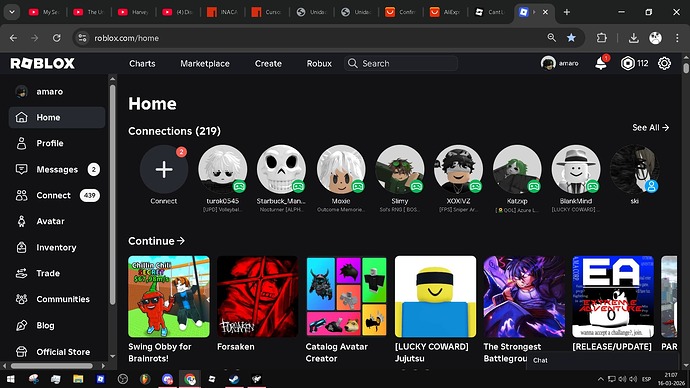Open Robux in top navigation

319,63
